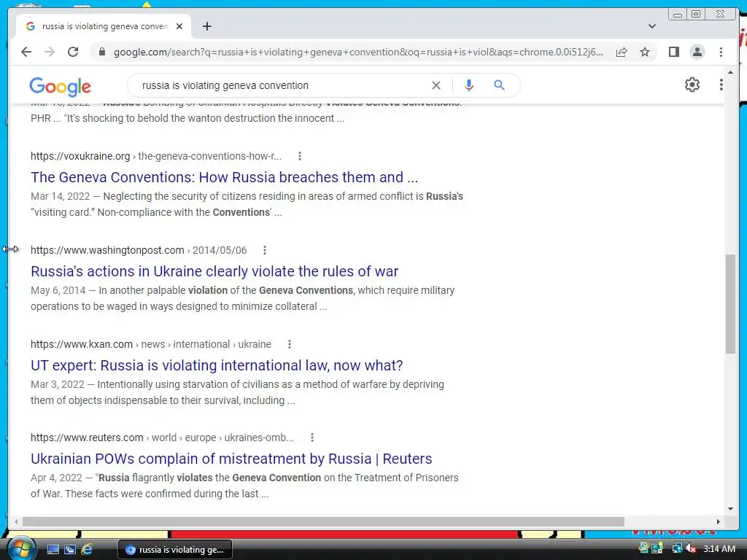Open the Chrome profile avatar menu

(x=697, y=52)
